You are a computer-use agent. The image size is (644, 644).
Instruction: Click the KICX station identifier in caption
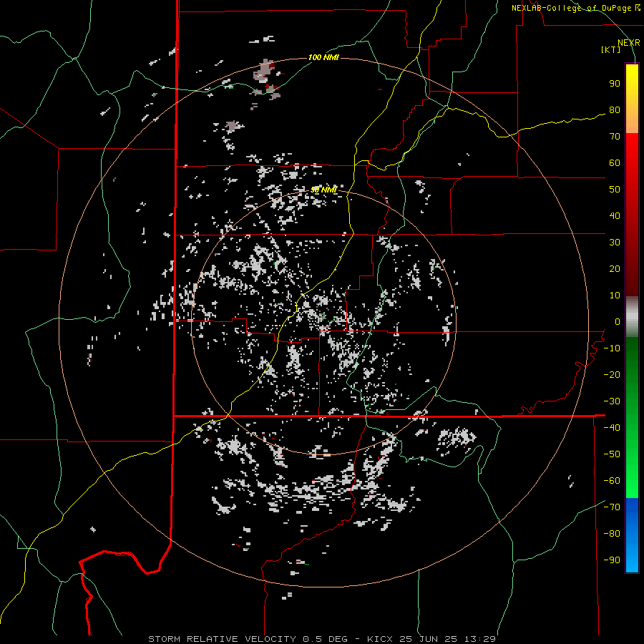380,639
